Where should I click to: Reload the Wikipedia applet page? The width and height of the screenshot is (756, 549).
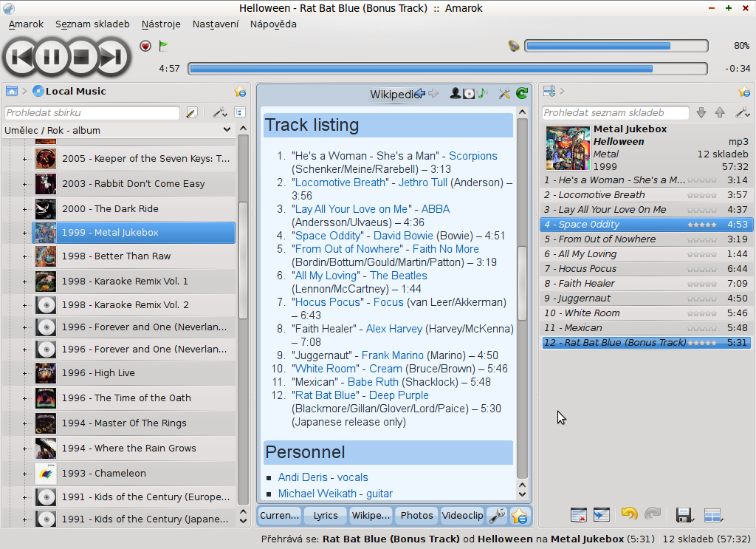click(x=522, y=94)
